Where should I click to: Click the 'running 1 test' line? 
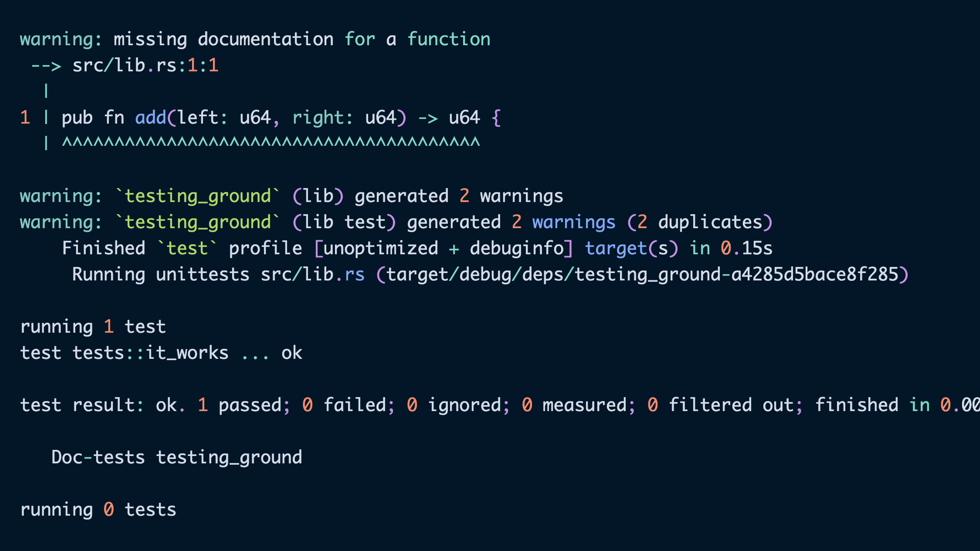(93, 327)
